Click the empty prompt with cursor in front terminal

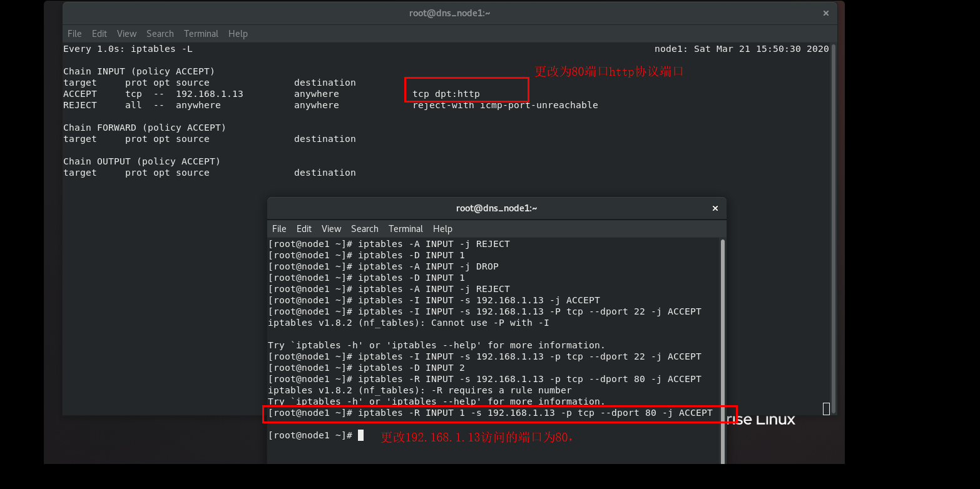(x=315, y=435)
